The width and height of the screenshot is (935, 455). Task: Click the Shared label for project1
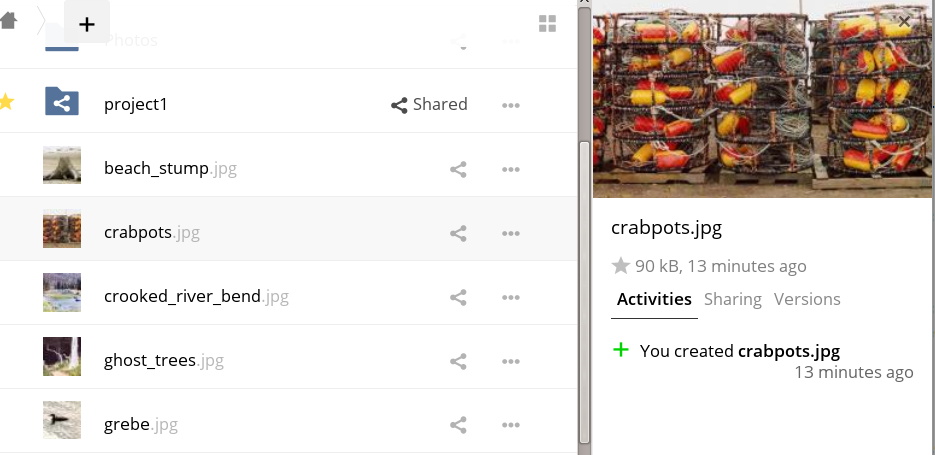click(429, 104)
